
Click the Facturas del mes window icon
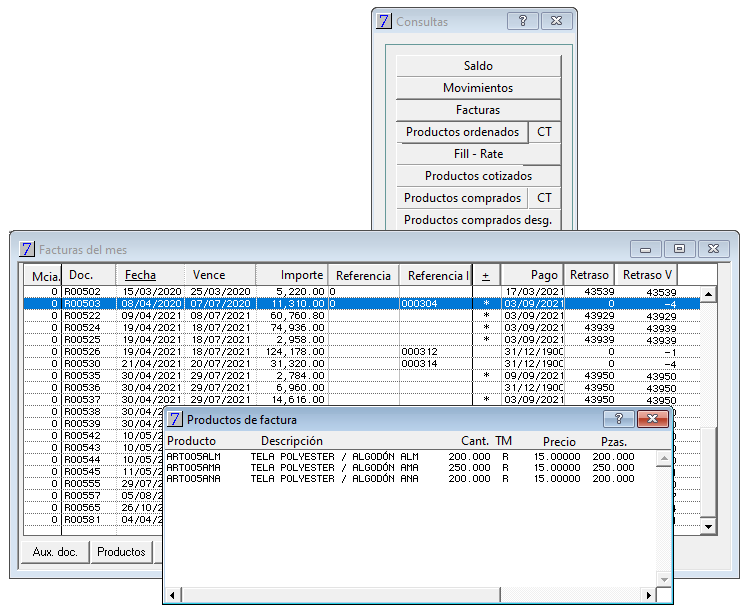tap(27, 249)
